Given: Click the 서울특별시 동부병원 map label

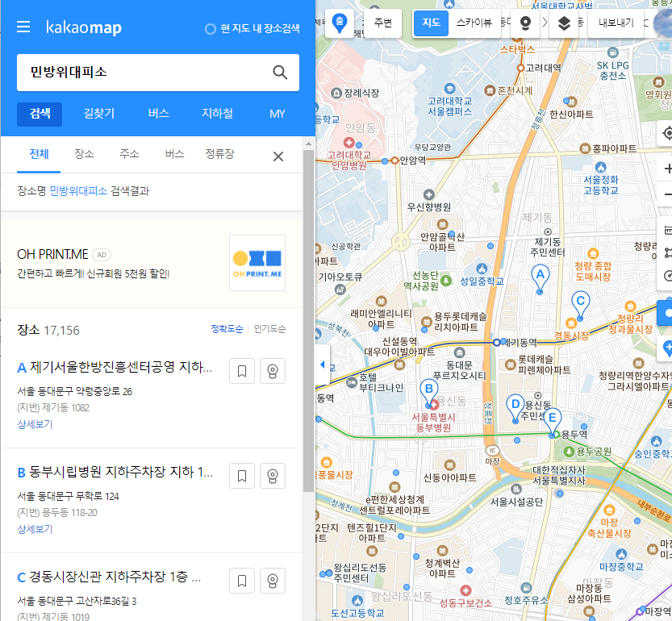Looking at the screenshot, I should pyautogui.click(x=433, y=422).
